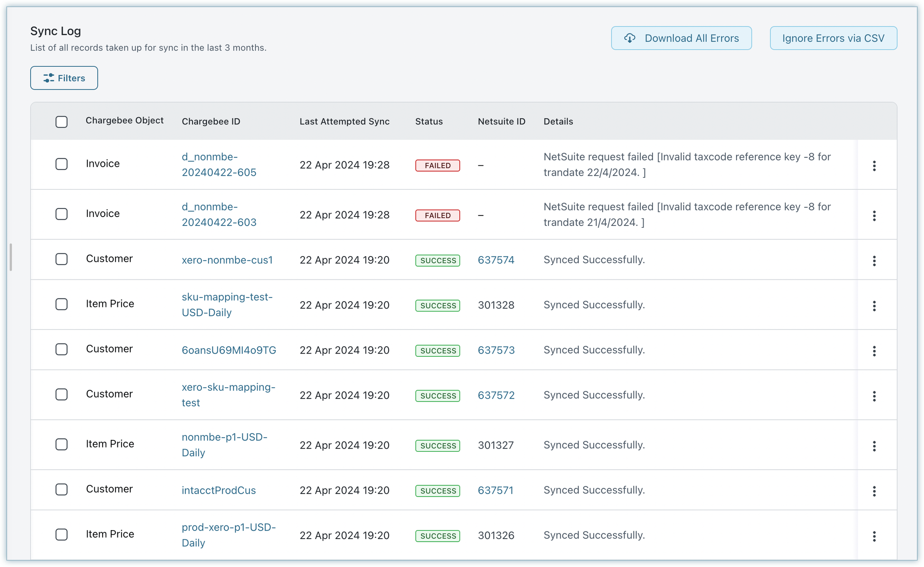
Task: Click the Download All Errors button
Action: coord(681,38)
